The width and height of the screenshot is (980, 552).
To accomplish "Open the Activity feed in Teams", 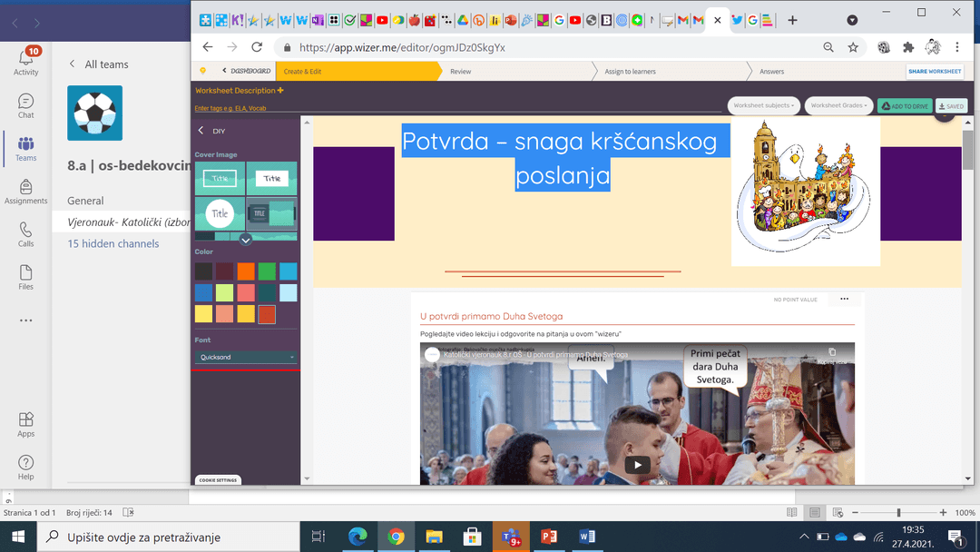I will (25, 61).
